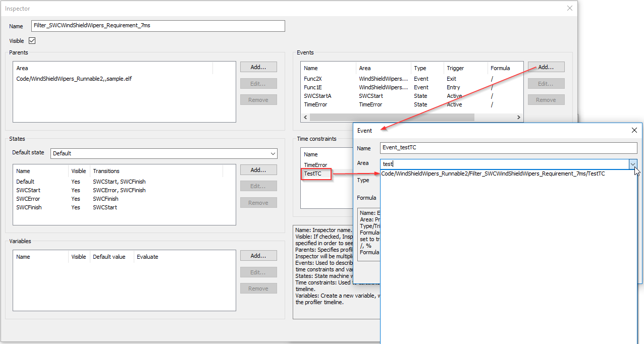The width and height of the screenshot is (644, 344).
Task: Select TestTC in Time constraints list
Action: pos(312,174)
